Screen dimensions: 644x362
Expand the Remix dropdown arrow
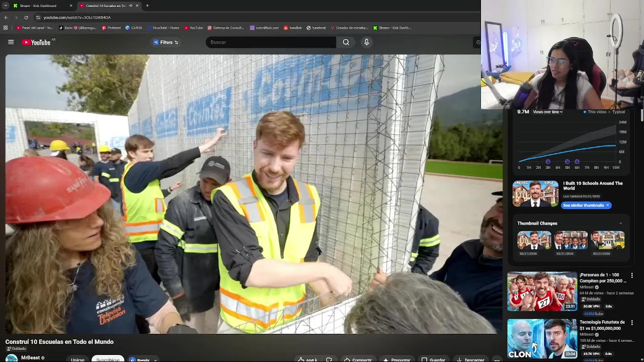[155, 360]
